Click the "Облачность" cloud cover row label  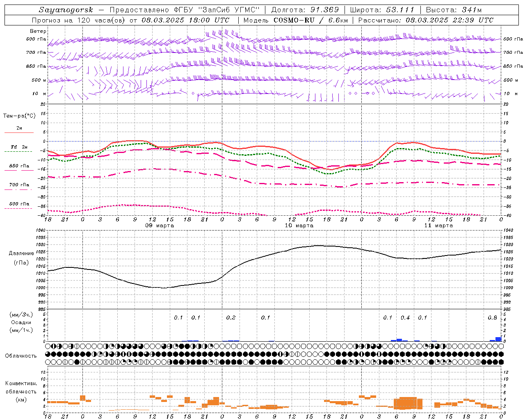(21, 356)
